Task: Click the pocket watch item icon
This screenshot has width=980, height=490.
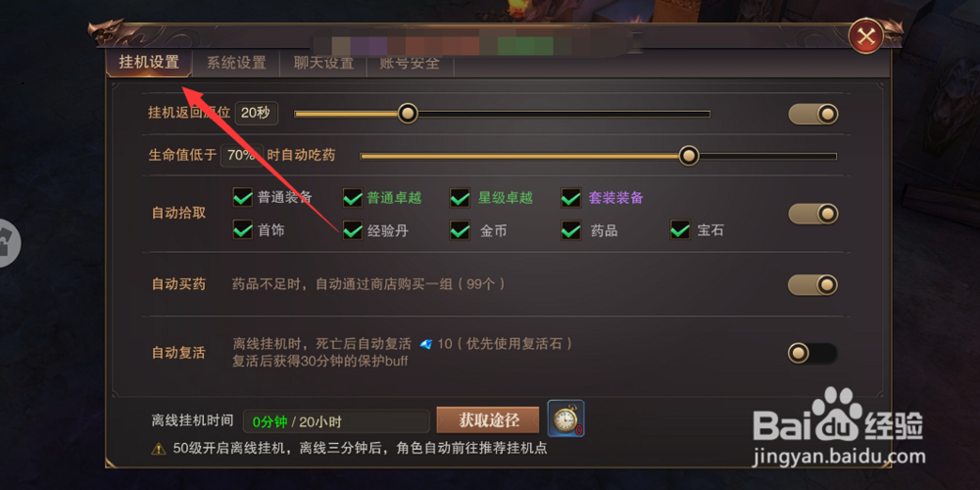Action: [x=565, y=418]
